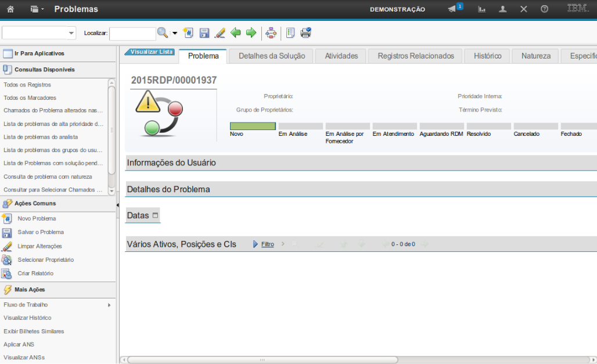This screenshot has height=364, width=597.
Task: Collapse the left navigation side panel
Action: (x=117, y=205)
